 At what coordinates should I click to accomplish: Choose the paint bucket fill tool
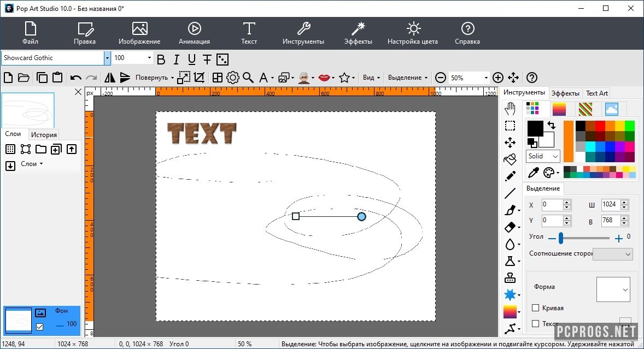pyautogui.click(x=510, y=159)
